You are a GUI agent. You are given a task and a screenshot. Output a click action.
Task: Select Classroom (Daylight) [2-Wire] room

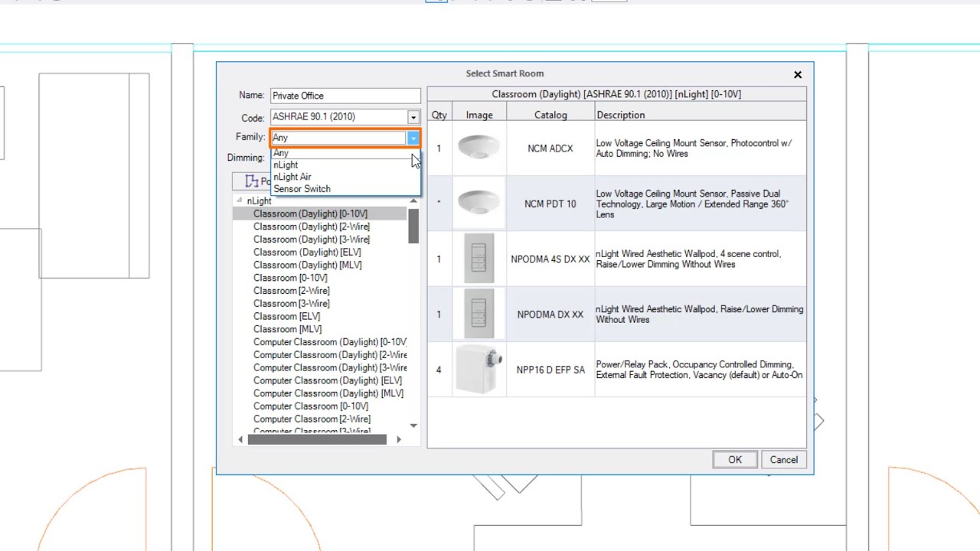[x=312, y=227]
